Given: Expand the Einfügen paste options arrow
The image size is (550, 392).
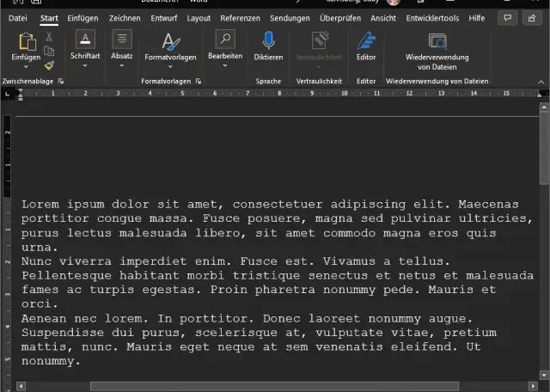Looking at the screenshot, I should [26, 67].
